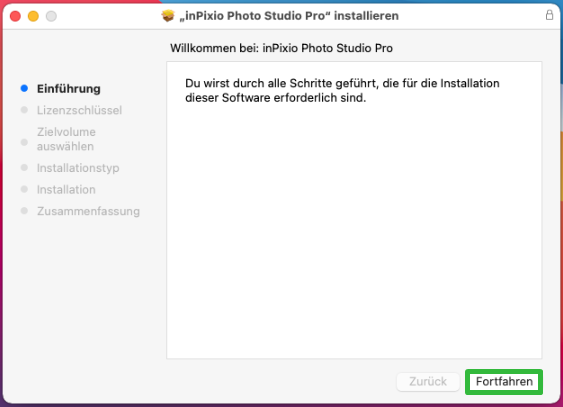Click the gray bullet beside Installation

pyautogui.click(x=24, y=189)
